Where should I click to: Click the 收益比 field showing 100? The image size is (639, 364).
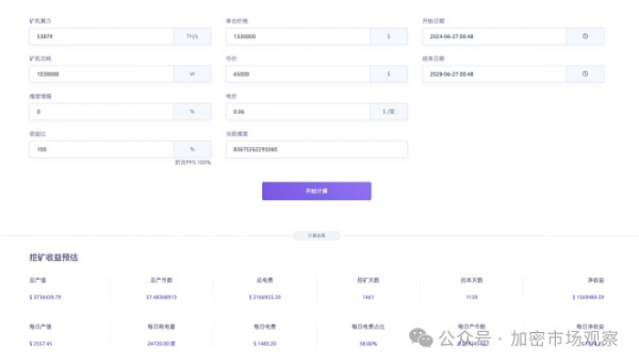(x=101, y=150)
